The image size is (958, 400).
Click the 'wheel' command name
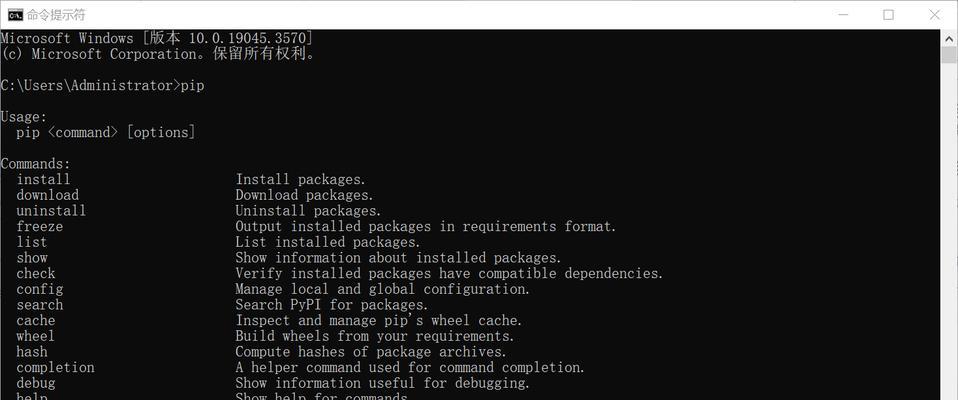click(x=35, y=336)
